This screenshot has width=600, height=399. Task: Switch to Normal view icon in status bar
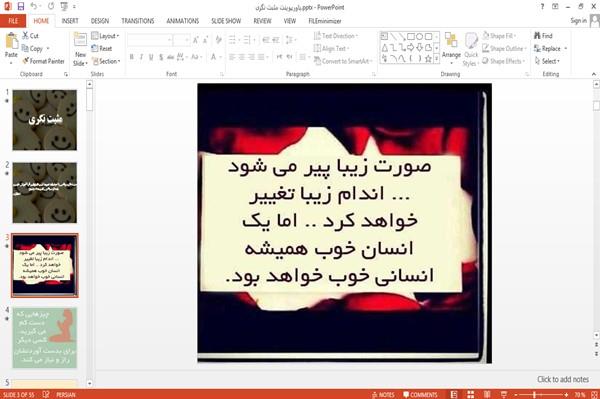pos(454,394)
